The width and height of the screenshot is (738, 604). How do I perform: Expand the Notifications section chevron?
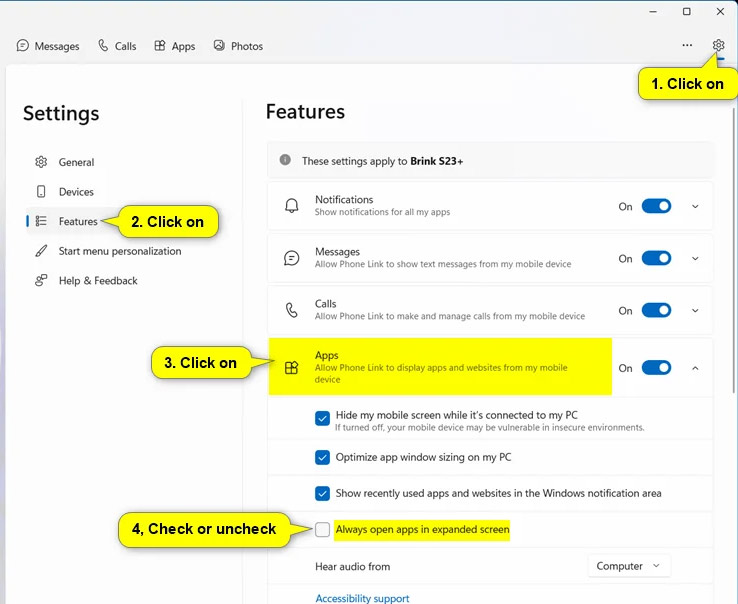tap(695, 206)
